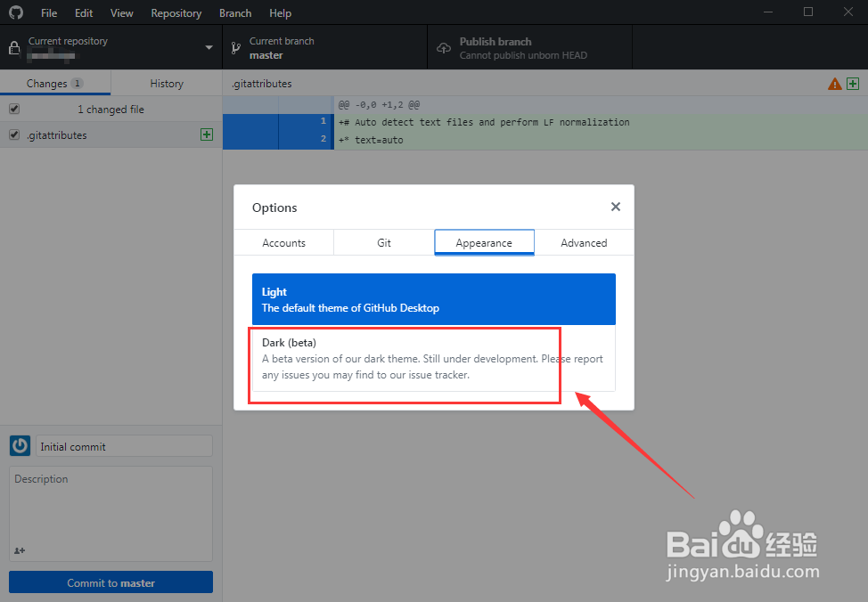Open the Edit menu
This screenshot has width=868, height=602.
84,12
